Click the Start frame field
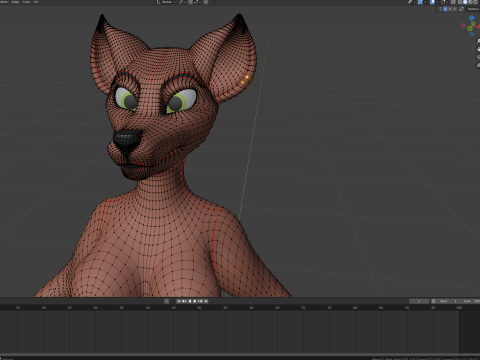 [449, 301]
